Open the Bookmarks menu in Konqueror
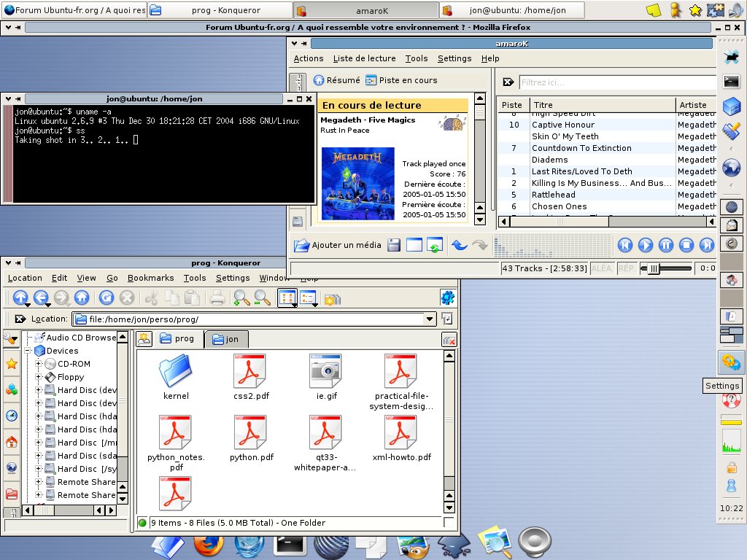Image resolution: width=747 pixels, height=560 pixels. (x=150, y=278)
